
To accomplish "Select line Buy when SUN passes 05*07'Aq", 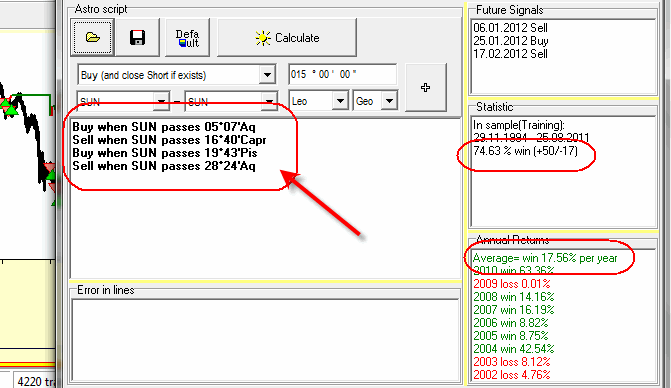I will (164, 127).
